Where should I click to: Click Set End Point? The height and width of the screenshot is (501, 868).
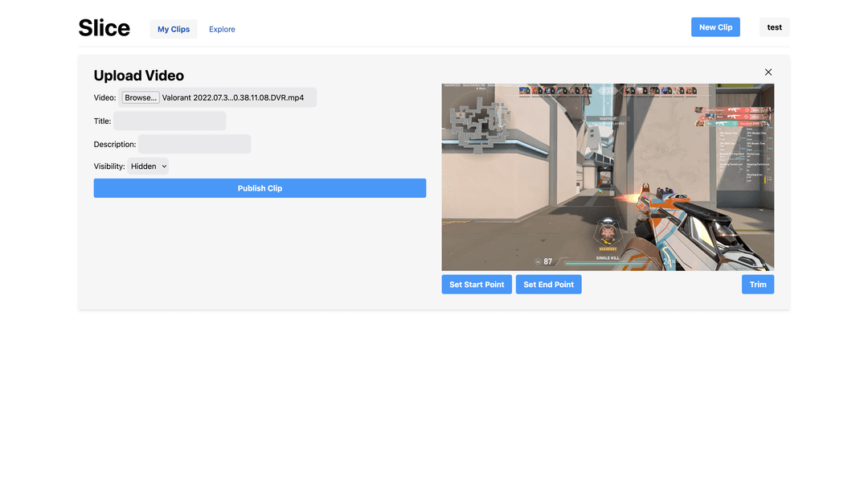549,285
